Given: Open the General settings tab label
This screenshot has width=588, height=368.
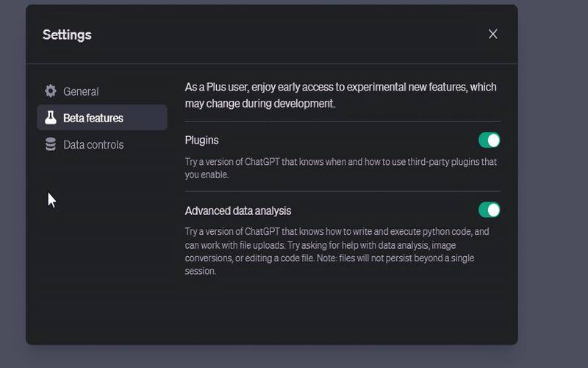Looking at the screenshot, I should (81, 91).
